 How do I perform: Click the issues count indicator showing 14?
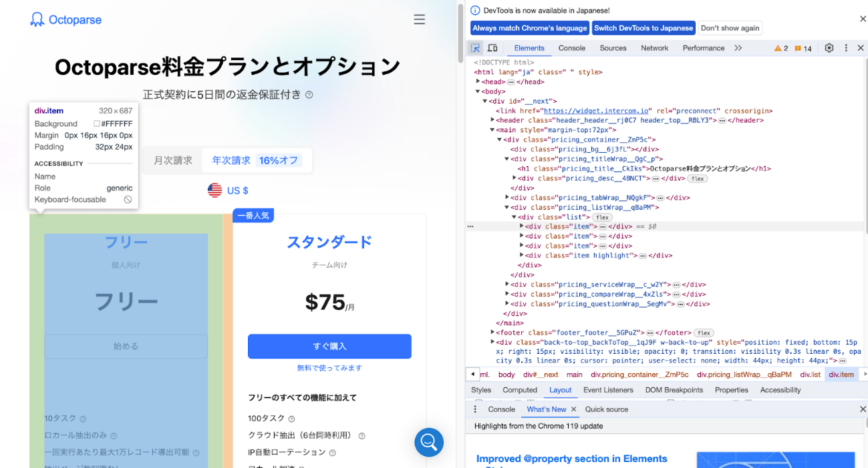(x=803, y=48)
